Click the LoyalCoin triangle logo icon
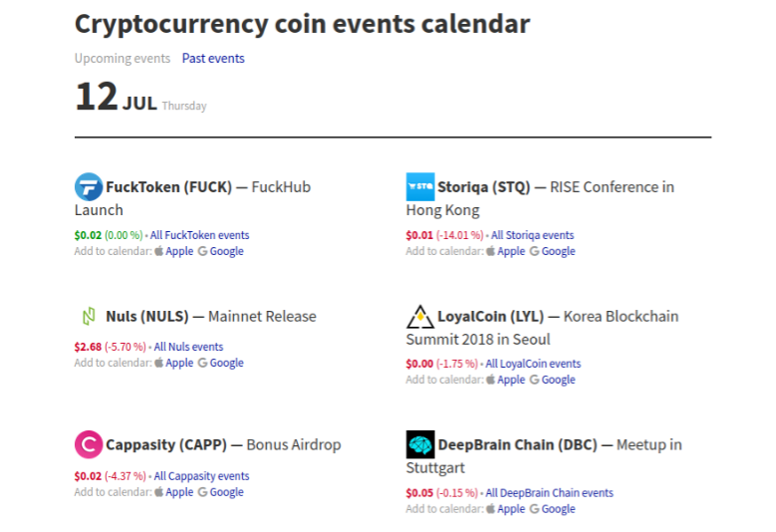 coord(420,317)
